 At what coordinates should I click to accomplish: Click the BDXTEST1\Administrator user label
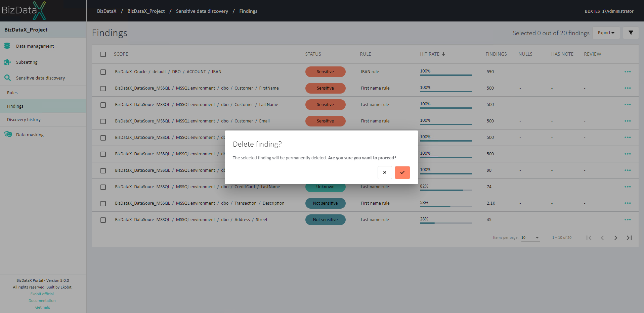[609, 11]
